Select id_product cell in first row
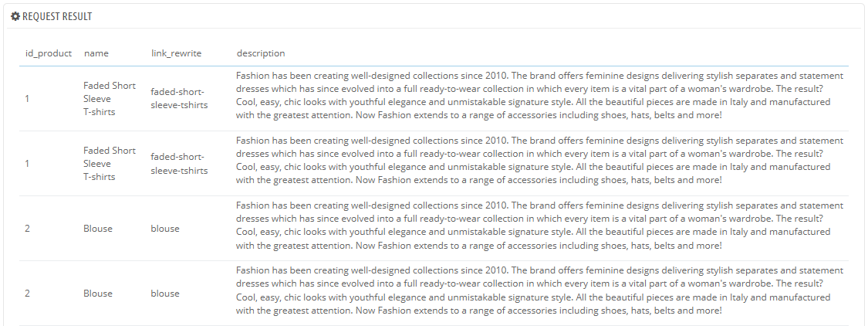 point(28,99)
